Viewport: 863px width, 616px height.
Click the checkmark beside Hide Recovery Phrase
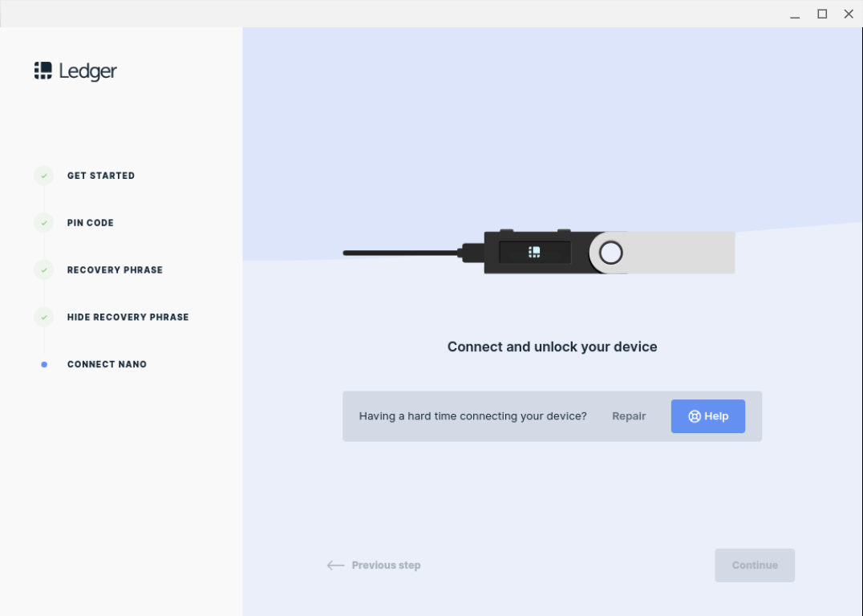[43, 317]
